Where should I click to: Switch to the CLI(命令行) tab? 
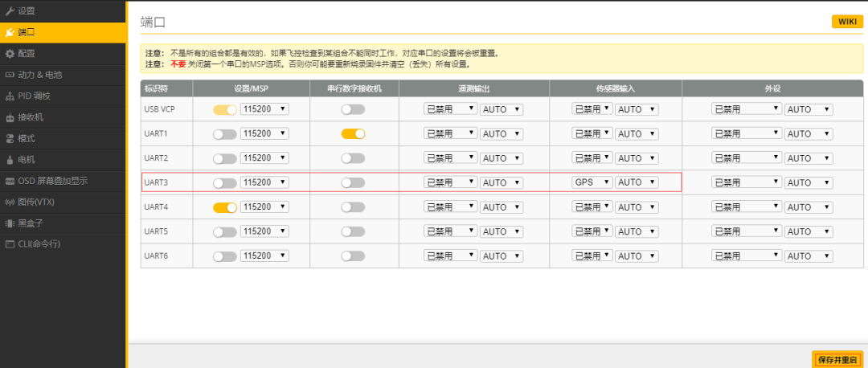(39, 244)
